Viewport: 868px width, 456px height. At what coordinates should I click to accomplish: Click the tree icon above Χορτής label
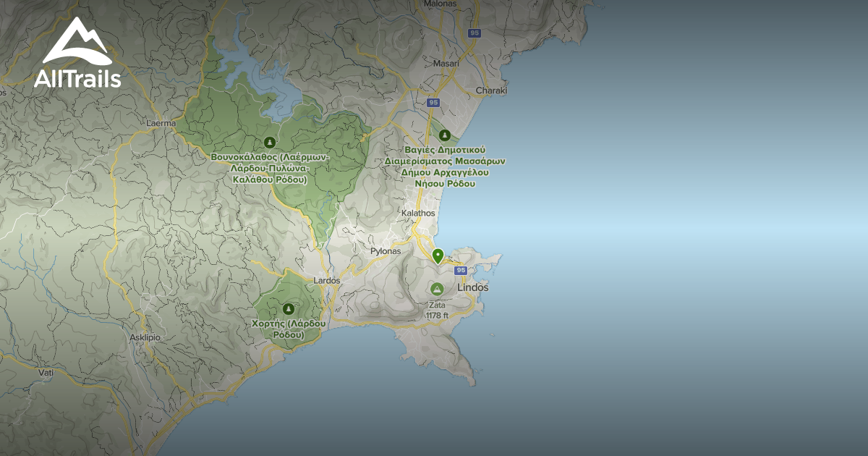pos(289,308)
